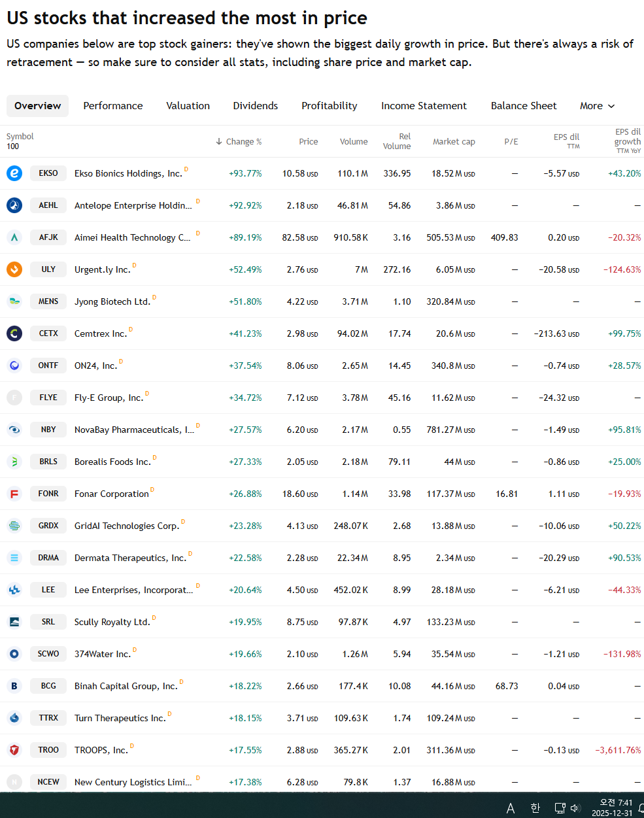Click the 272.16 relative volume value
Viewport: 644px width, 818px height.
(397, 269)
